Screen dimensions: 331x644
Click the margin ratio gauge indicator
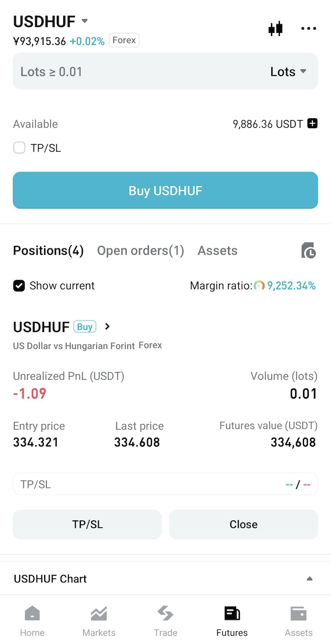click(260, 285)
